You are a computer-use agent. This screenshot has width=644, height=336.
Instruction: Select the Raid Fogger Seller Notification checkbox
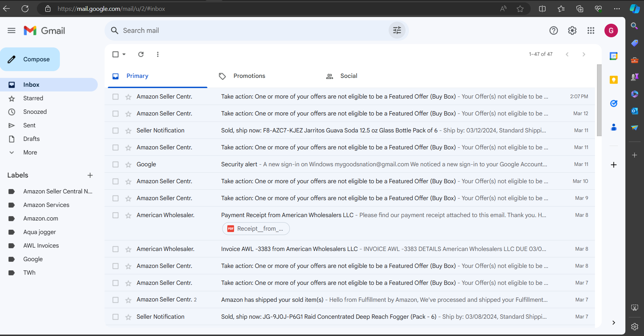[115, 317]
